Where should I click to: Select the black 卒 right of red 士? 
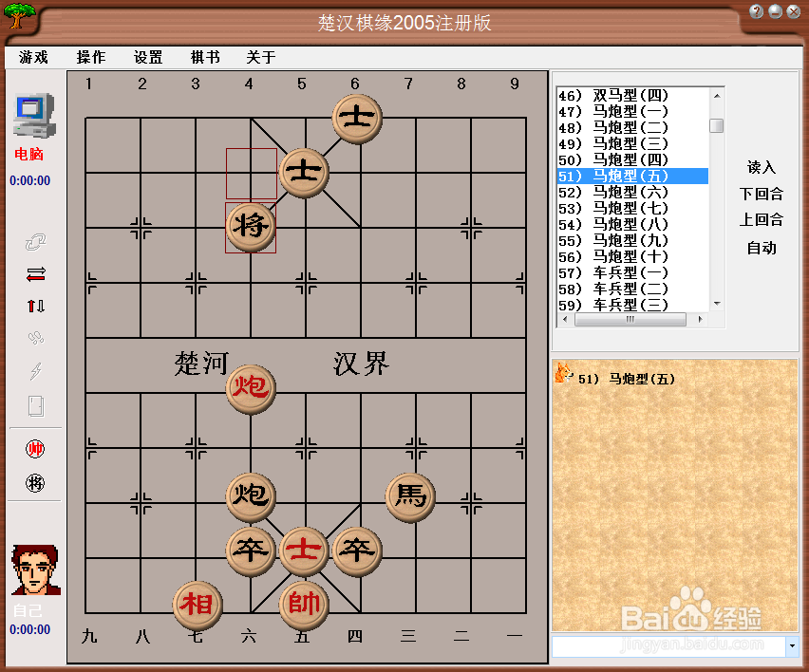click(x=357, y=551)
